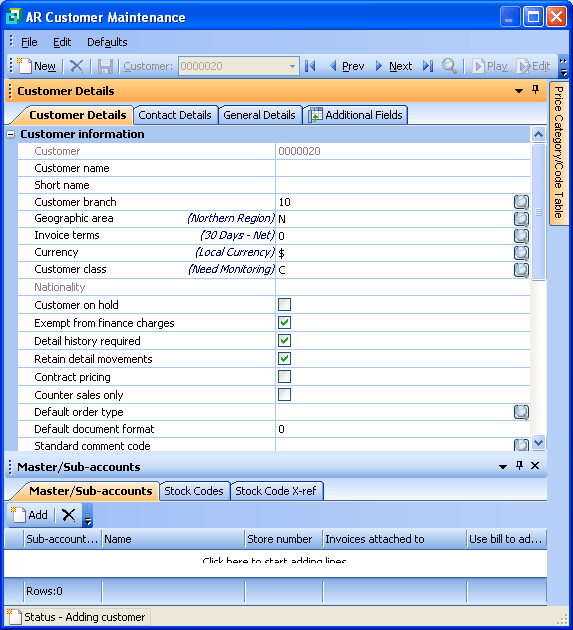This screenshot has width=573, height=630.
Task: Click the Prev record button
Action: coord(346,66)
